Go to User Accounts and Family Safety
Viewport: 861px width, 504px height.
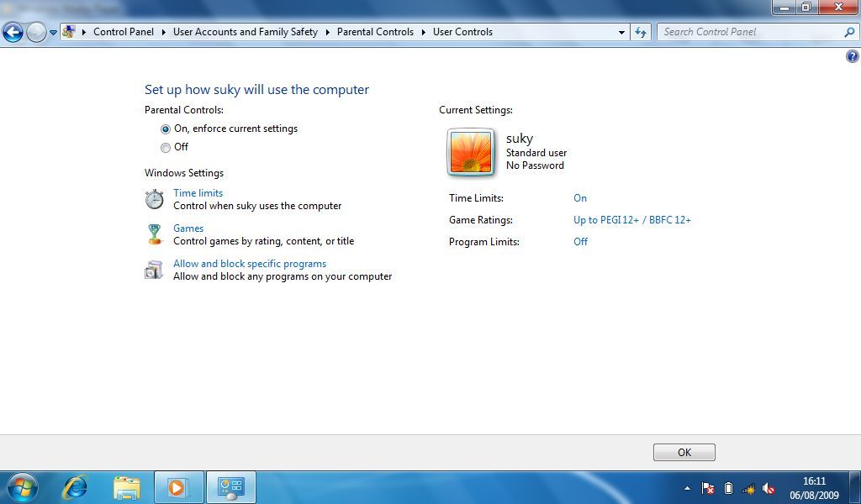(x=245, y=32)
